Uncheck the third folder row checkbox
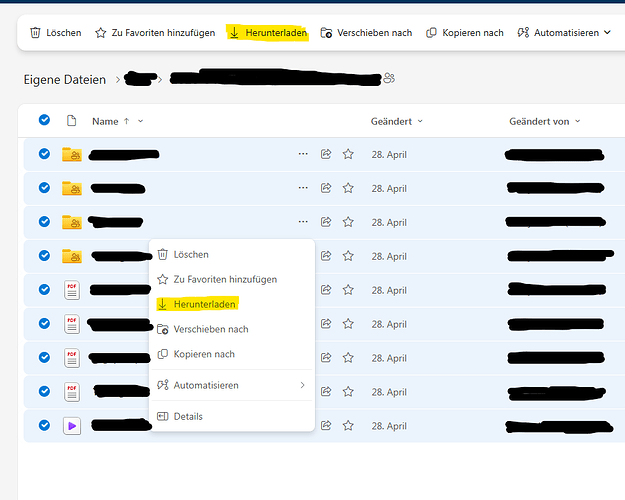This screenshot has height=500, width=625. [x=44, y=221]
